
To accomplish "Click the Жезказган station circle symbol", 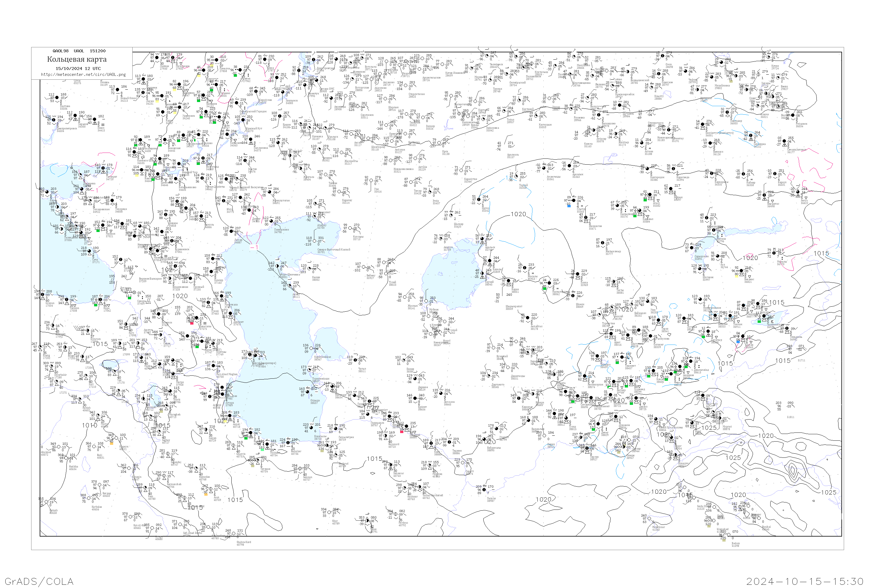I will (586, 218).
